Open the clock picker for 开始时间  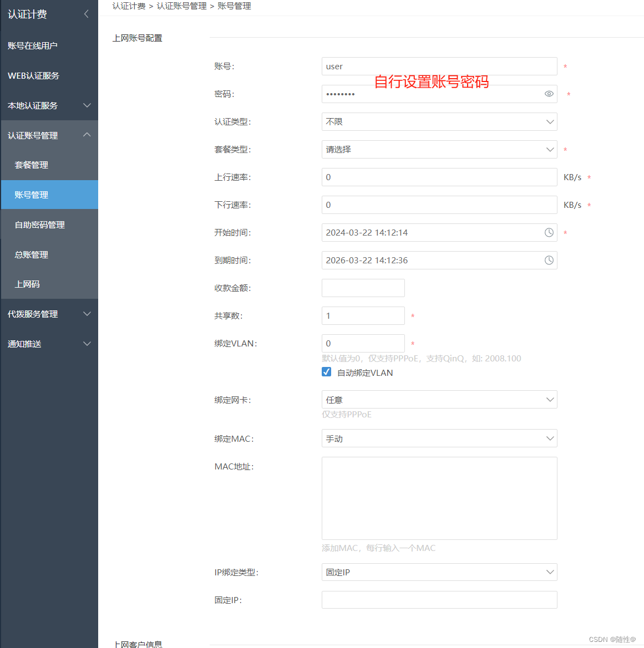[549, 232]
